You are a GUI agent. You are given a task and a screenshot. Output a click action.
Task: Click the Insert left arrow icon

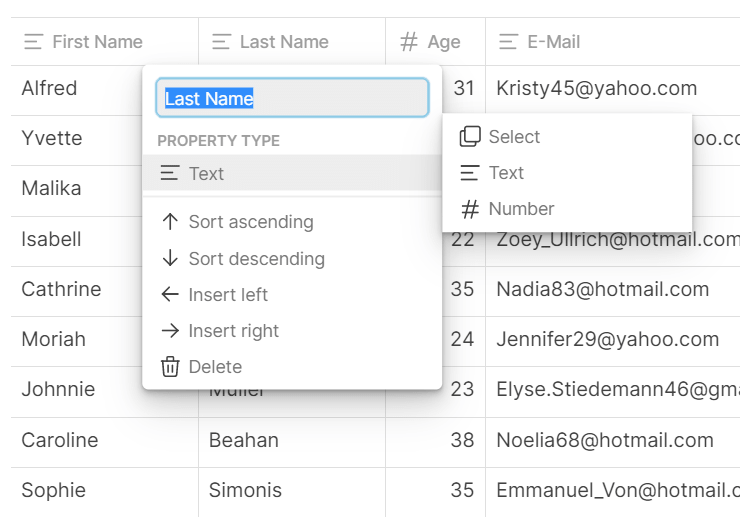[x=170, y=295]
